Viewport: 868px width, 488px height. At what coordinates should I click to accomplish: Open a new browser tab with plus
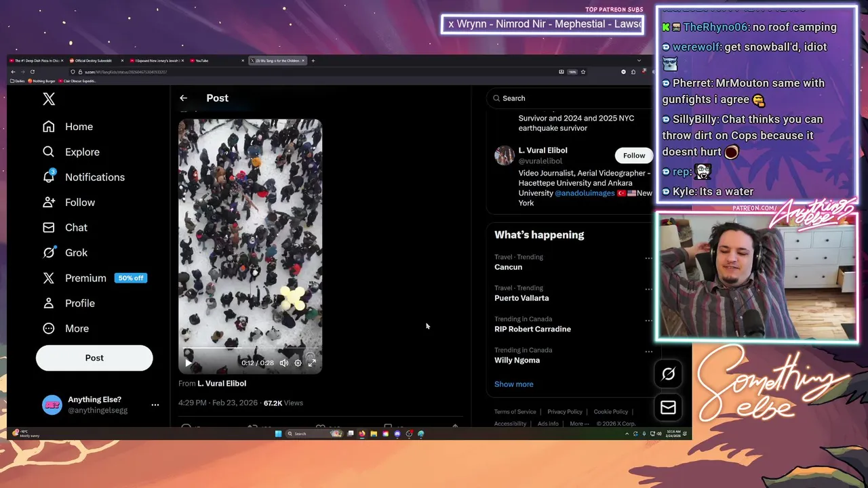(313, 61)
